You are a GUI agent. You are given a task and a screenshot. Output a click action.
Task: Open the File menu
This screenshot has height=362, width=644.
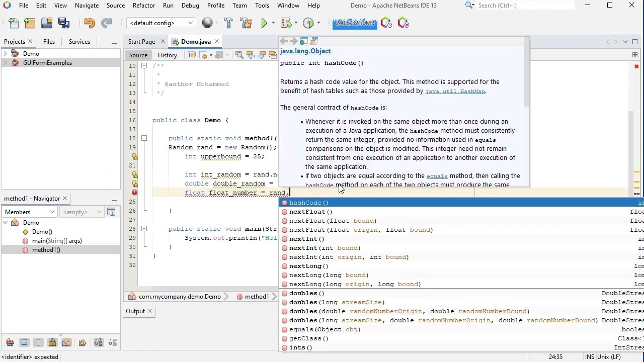[23, 5]
